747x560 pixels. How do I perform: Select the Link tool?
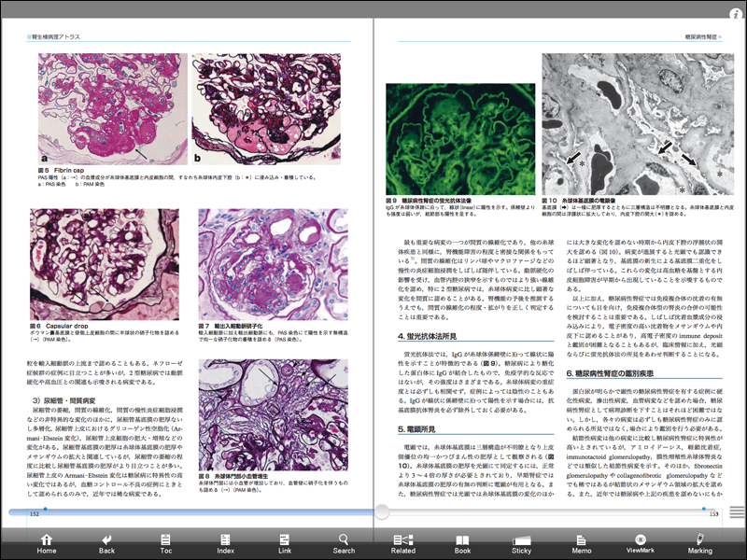click(285, 541)
